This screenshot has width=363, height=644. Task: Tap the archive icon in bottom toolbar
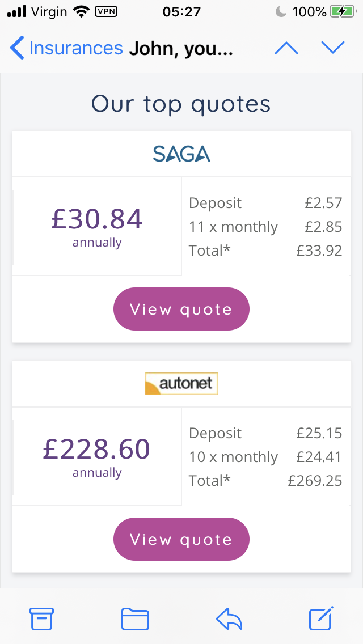click(x=41, y=618)
